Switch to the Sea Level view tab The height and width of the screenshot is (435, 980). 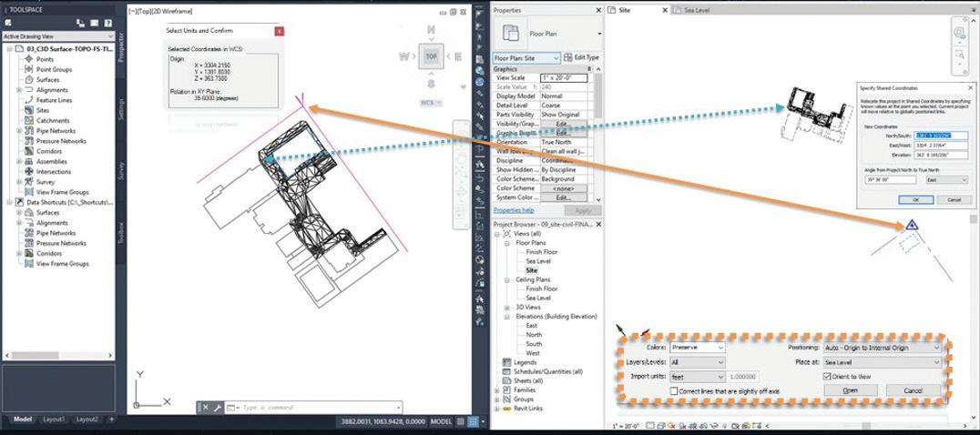point(697,10)
